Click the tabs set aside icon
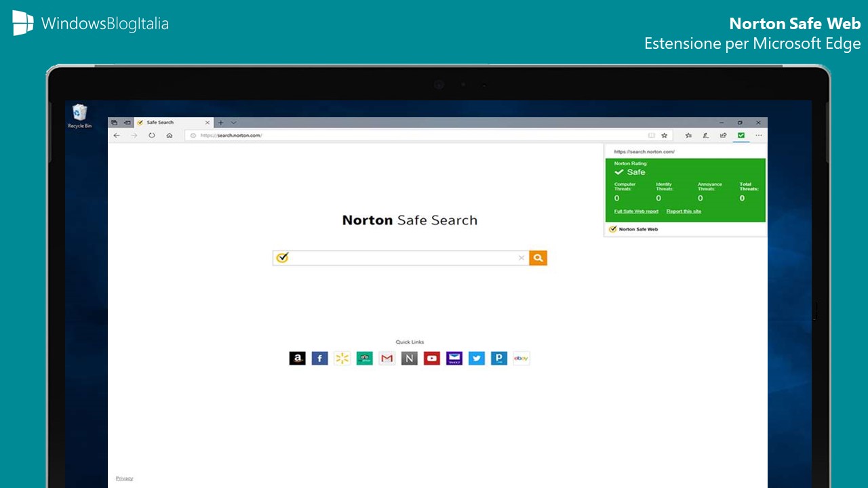Screen dimensions: 868x488 114,123
